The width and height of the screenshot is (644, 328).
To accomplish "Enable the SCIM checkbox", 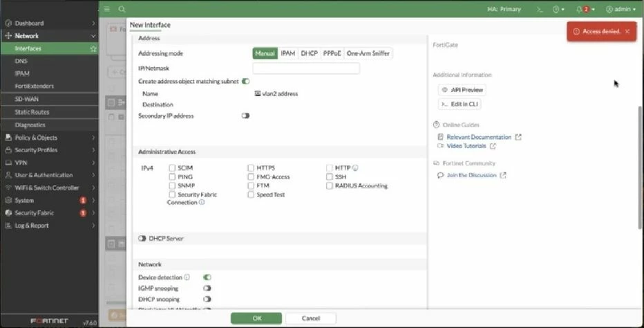I will [172, 168].
